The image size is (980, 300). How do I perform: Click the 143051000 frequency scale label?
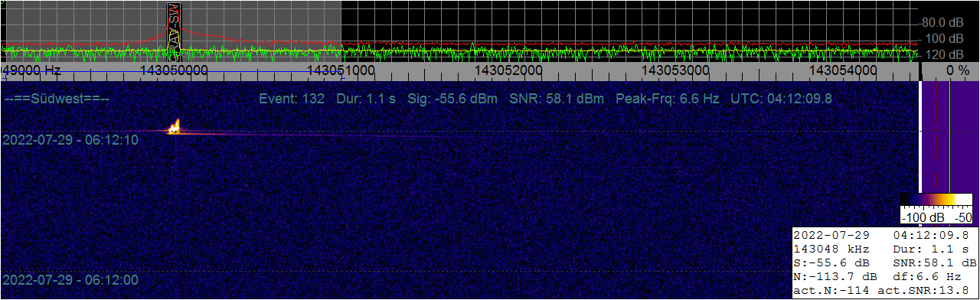(x=341, y=70)
